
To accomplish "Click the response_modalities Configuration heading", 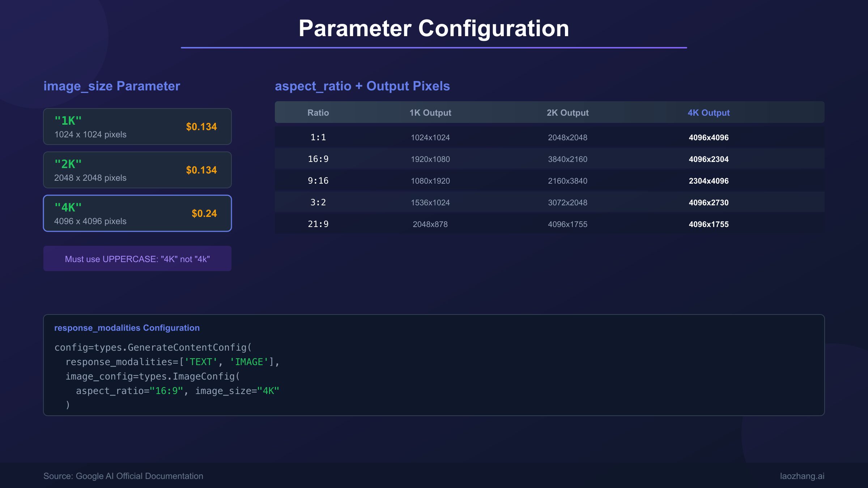I will click(x=127, y=328).
